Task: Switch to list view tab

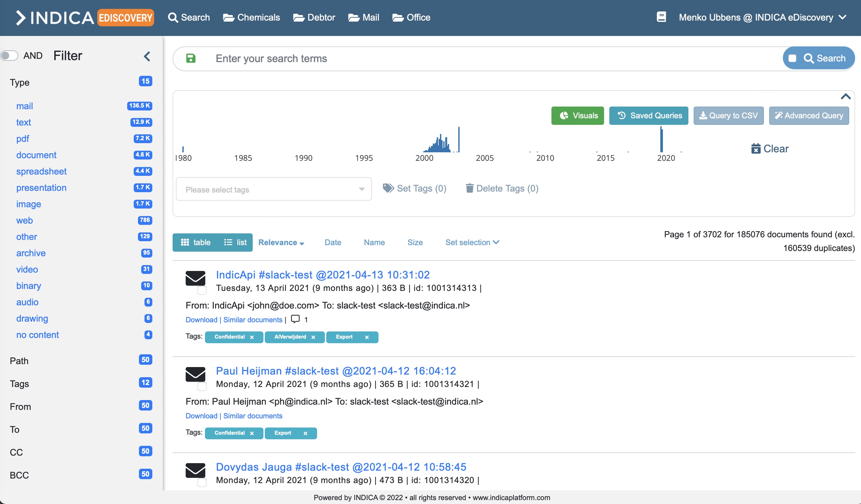Action: click(x=235, y=242)
